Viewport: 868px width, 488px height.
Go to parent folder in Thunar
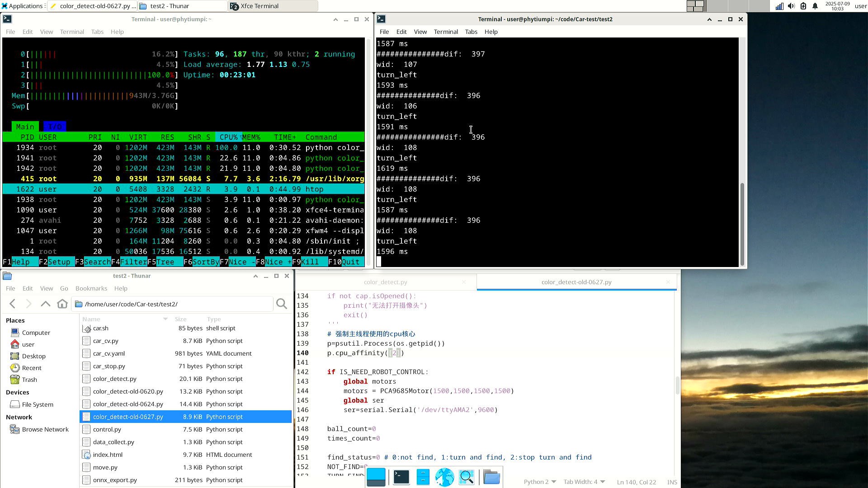(46, 304)
